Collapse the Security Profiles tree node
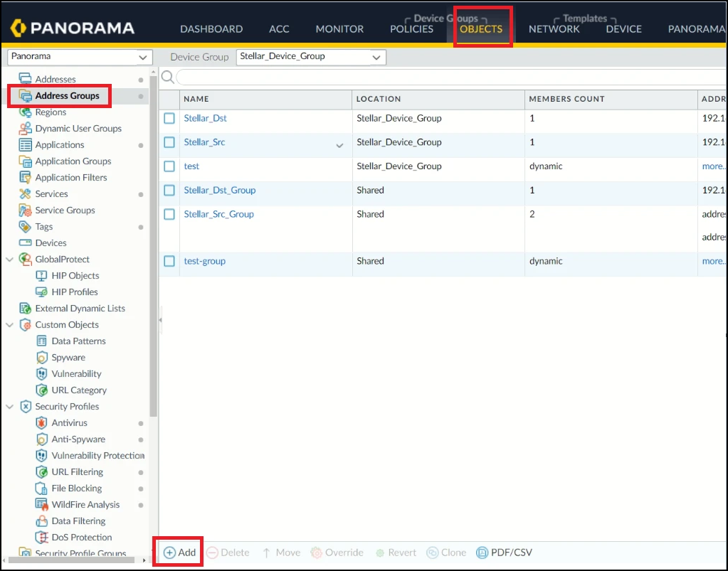 coord(9,407)
